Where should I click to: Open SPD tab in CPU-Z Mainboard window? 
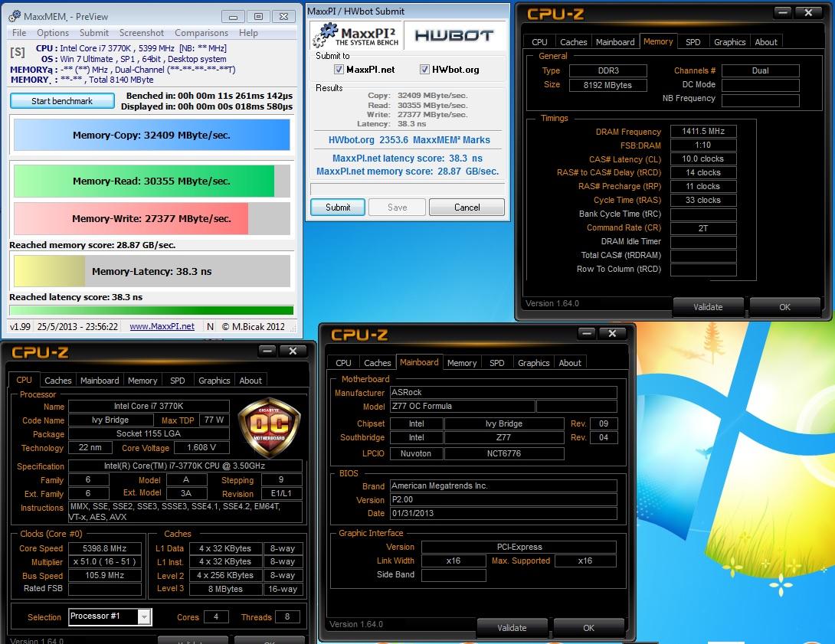pos(497,363)
